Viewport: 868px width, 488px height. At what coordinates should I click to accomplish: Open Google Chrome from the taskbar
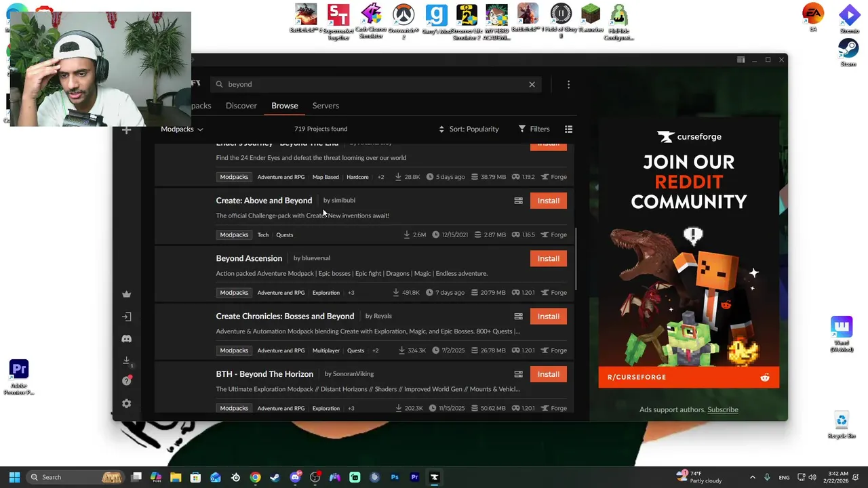click(255, 477)
